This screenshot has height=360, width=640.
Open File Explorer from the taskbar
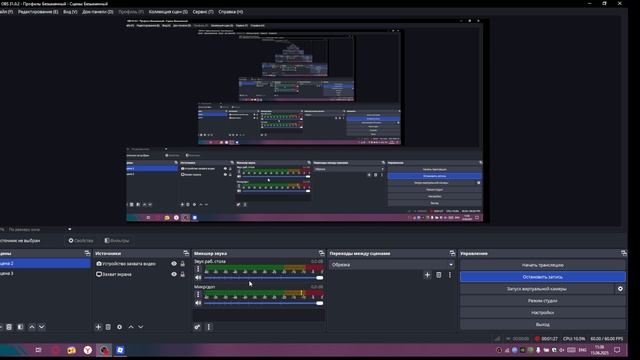point(71,350)
